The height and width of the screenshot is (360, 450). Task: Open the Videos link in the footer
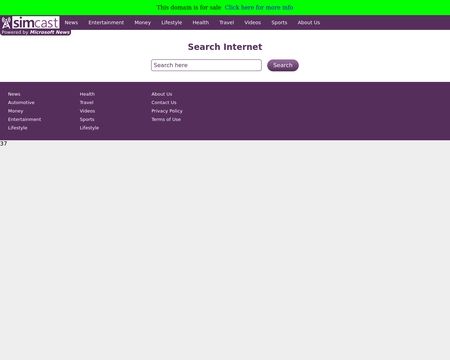coord(87,111)
